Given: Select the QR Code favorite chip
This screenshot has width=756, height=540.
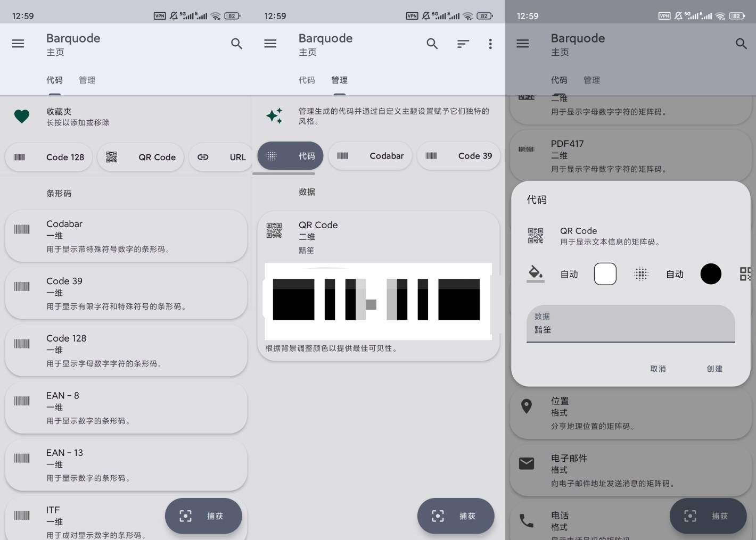Looking at the screenshot, I should pos(141,157).
